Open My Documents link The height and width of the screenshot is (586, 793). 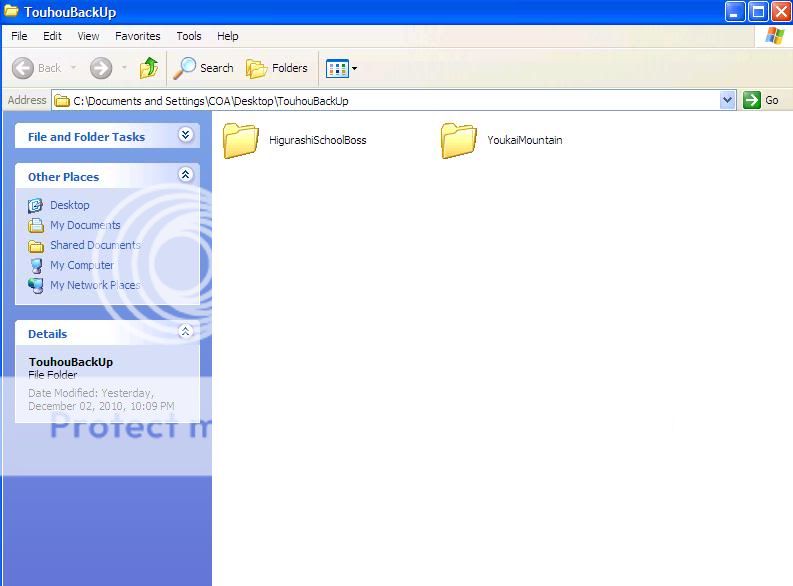coord(84,225)
